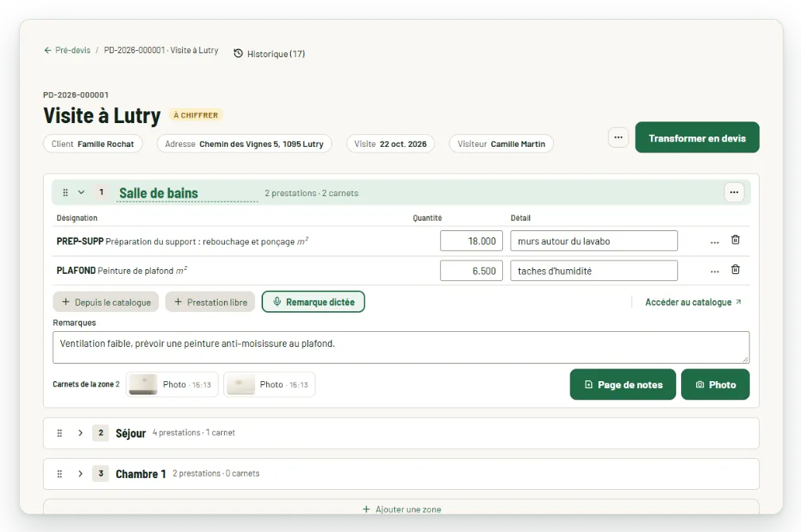Open the pre-quote more options menu beside Transformer en devis
Viewport: 801px width, 532px height.
(618, 137)
